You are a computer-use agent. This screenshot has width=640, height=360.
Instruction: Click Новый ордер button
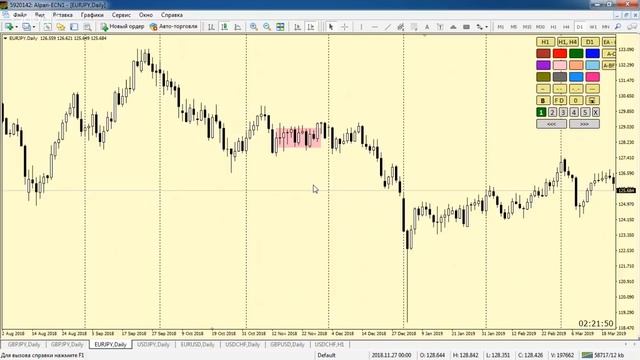coord(122,27)
